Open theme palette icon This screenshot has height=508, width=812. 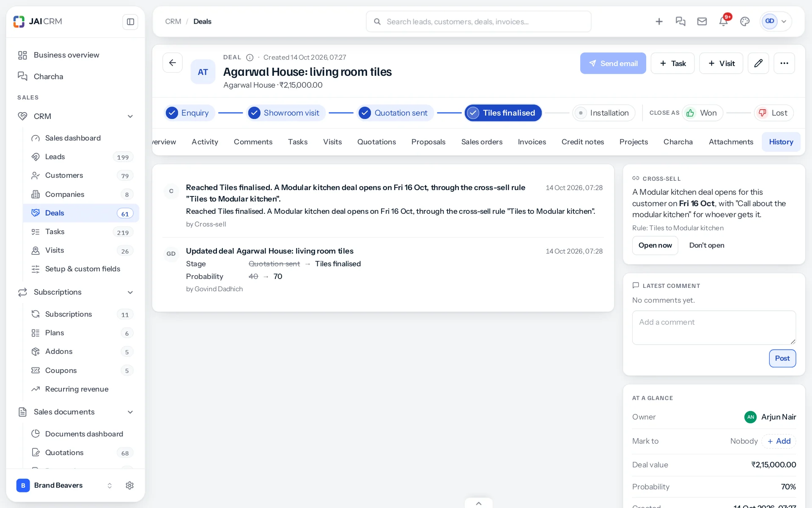click(745, 21)
